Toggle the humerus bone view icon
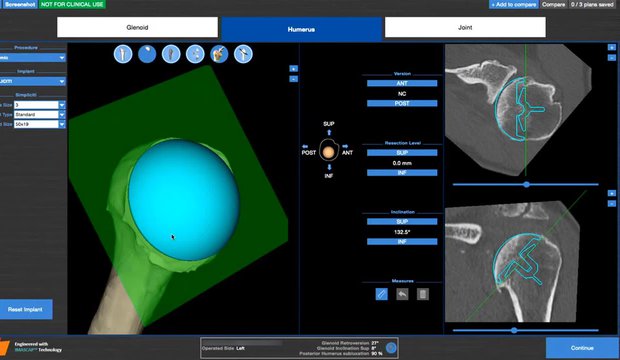The image size is (620, 360). (x=123, y=54)
